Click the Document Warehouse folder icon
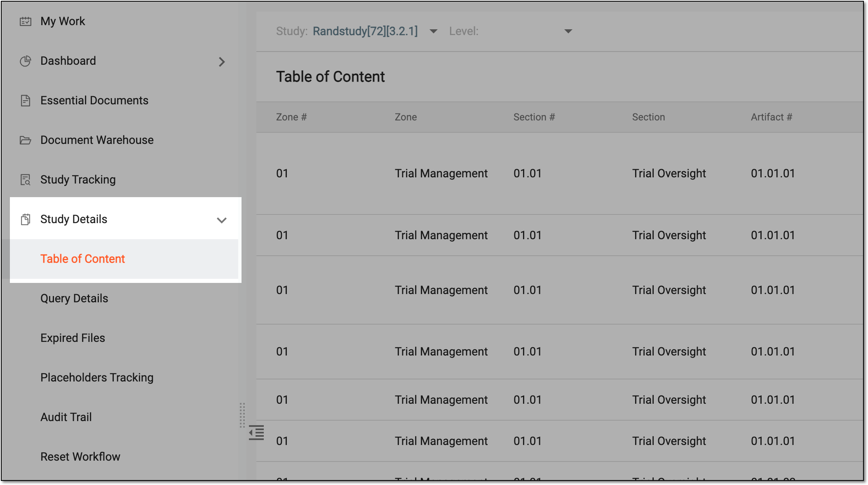This screenshot has height=485, width=868. click(26, 140)
